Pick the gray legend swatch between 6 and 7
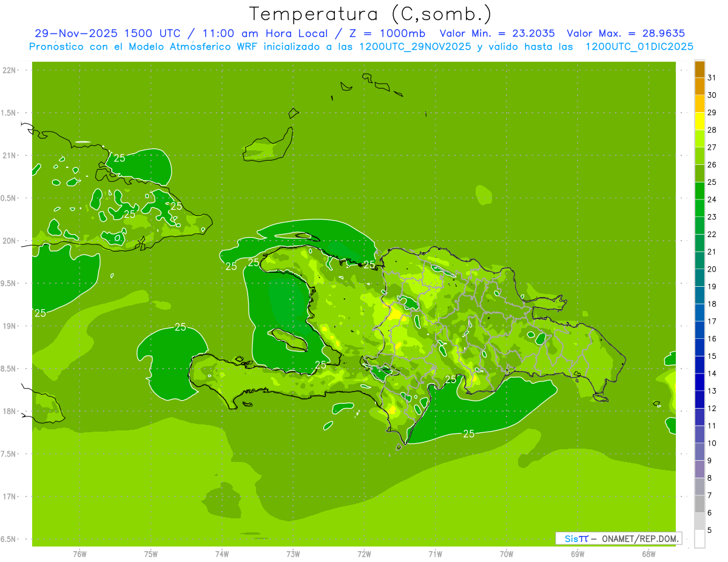 [699, 504]
